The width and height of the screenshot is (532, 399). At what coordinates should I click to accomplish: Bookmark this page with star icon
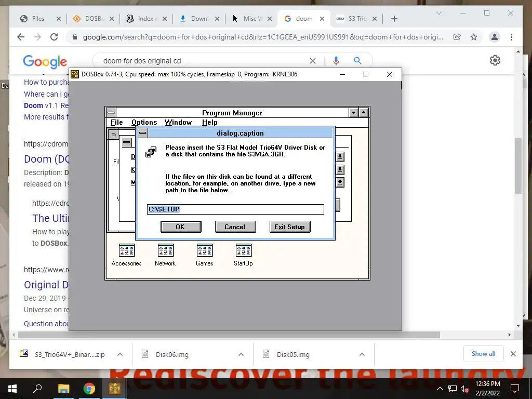474,37
